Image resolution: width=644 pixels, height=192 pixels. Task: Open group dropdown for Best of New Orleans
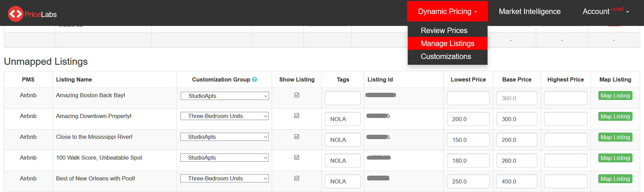[224, 178]
